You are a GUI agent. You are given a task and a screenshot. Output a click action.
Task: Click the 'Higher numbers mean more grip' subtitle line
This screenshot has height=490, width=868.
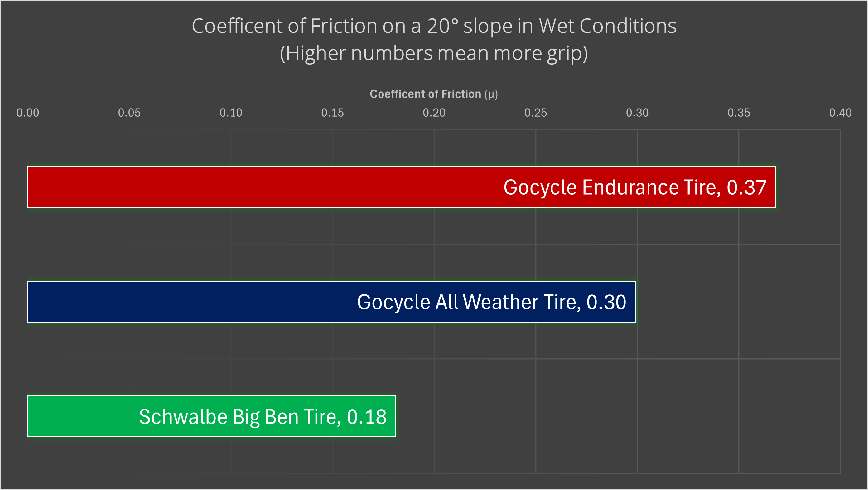point(434,53)
